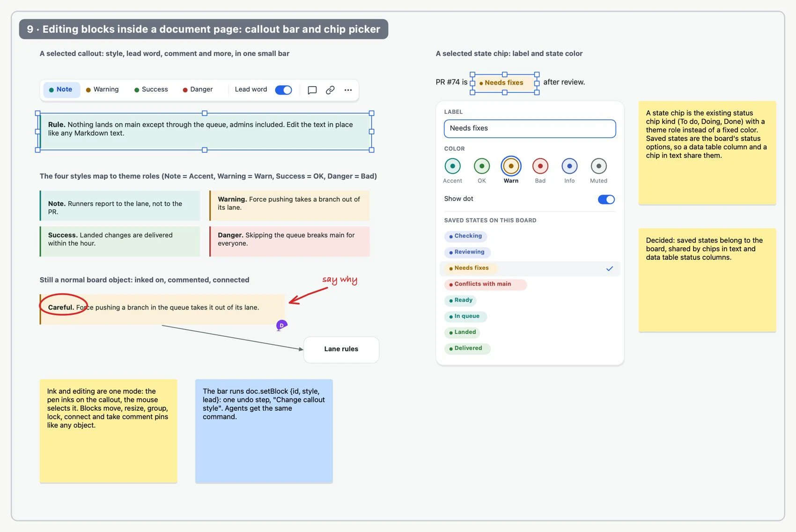
Task: Select the Warning callout style
Action: pos(103,89)
